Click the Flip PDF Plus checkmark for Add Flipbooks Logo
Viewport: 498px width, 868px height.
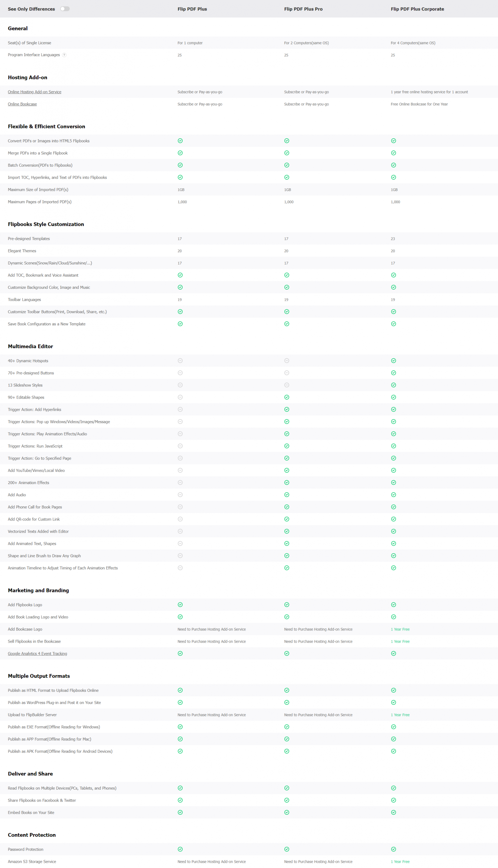pos(180,605)
